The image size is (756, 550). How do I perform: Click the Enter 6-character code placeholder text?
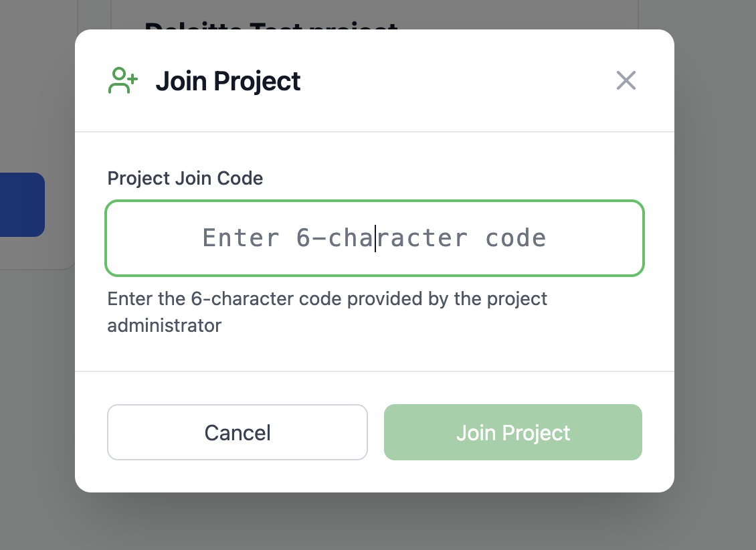[x=374, y=238]
